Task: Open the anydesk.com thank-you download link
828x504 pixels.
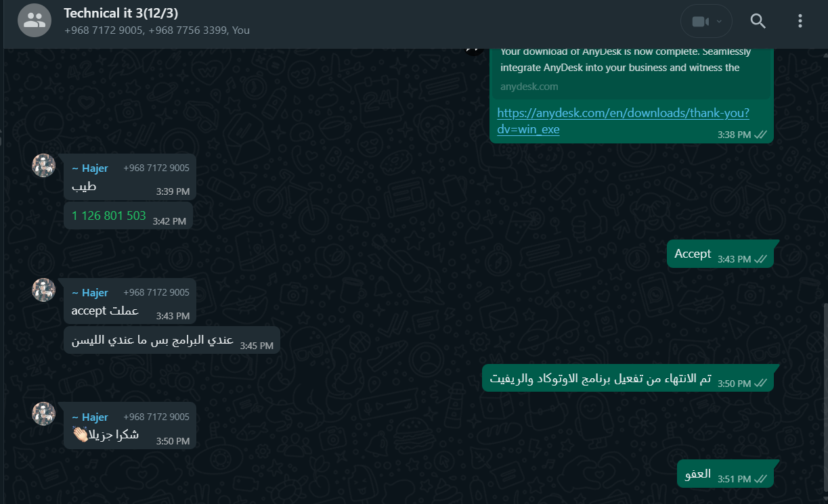Action: coord(623,120)
